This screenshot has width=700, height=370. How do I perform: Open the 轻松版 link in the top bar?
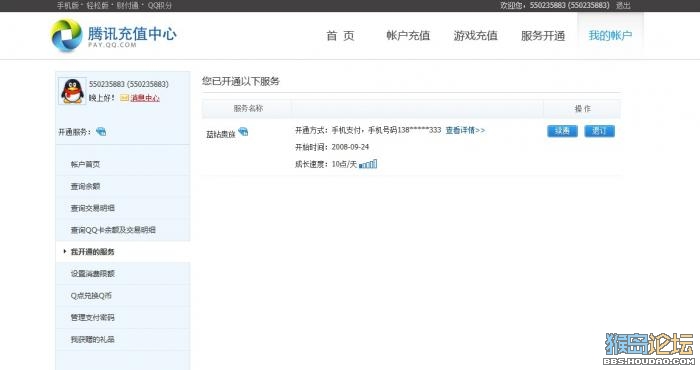(98, 6)
